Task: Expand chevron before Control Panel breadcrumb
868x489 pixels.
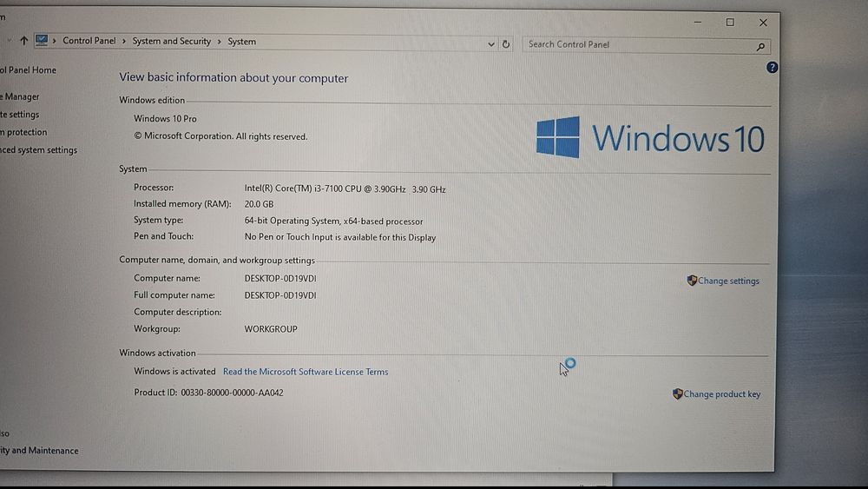Action: (54, 41)
